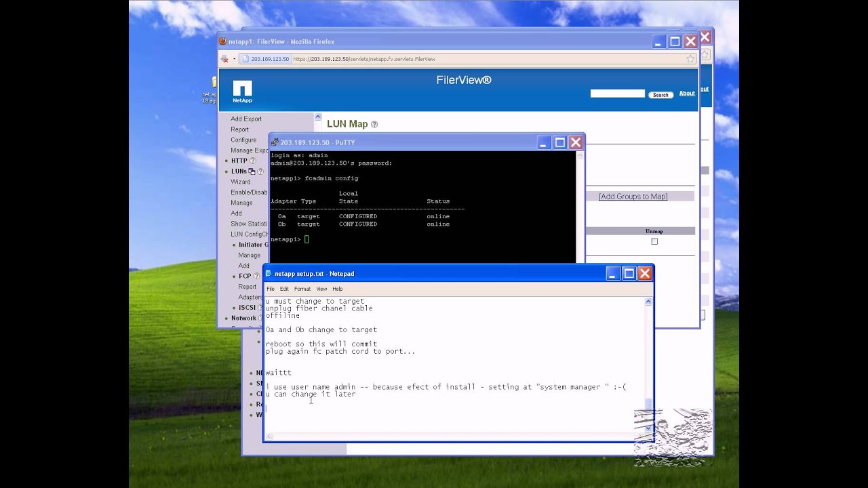
Task: Open the File menu in Notepad
Action: (271, 289)
